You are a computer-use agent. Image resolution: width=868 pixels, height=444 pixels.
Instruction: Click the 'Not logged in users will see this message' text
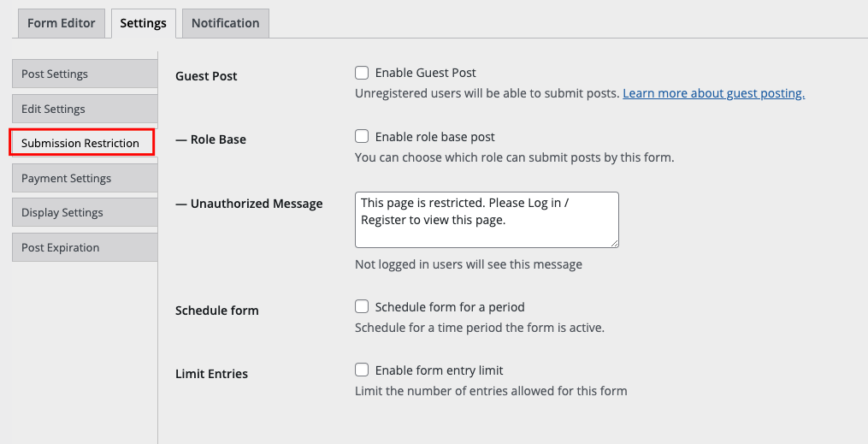pyautogui.click(x=469, y=264)
